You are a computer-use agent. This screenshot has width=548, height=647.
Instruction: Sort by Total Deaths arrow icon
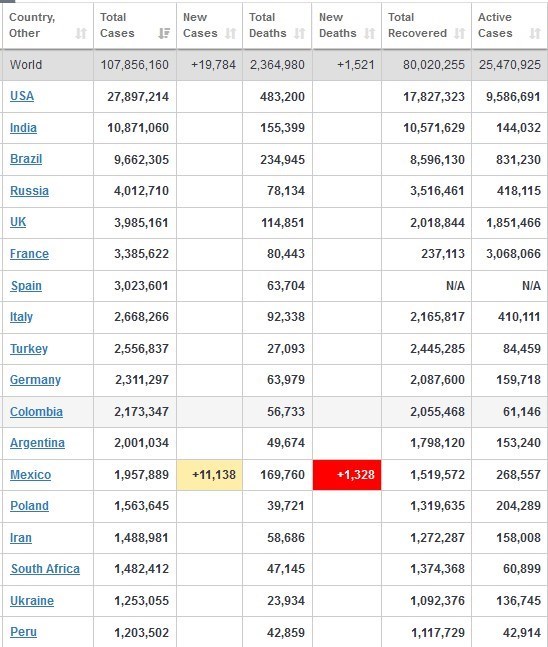click(x=300, y=33)
